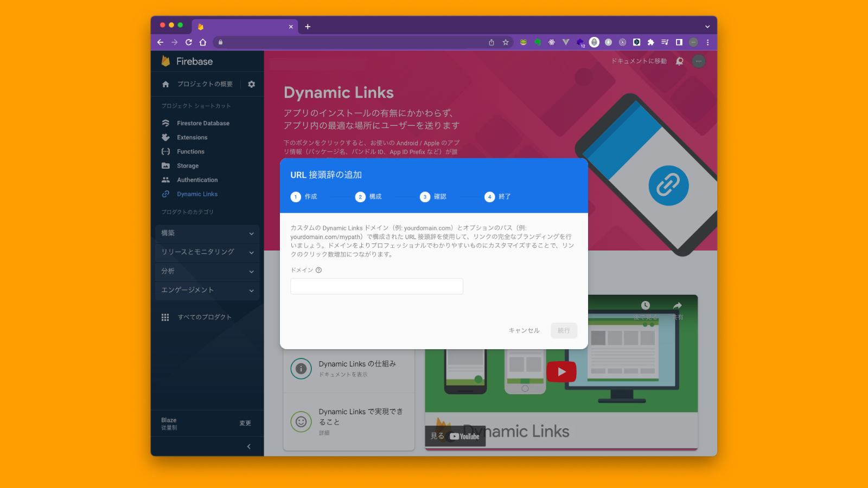The height and width of the screenshot is (488, 868).
Task: Expand the 分析 category
Action: coord(207,271)
